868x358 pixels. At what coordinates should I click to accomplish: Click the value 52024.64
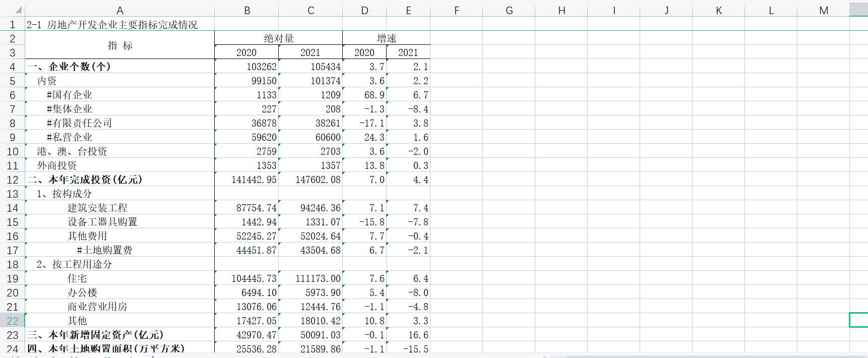pos(321,236)
